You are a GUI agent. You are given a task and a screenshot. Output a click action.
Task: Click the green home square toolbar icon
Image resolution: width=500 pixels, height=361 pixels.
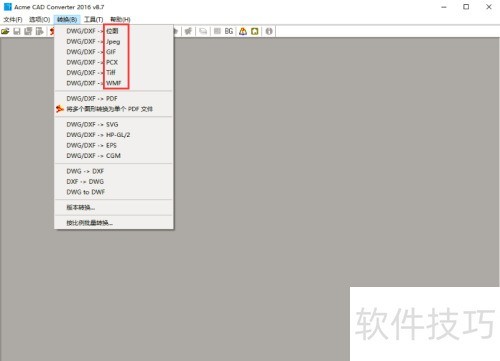pos(255,31)
